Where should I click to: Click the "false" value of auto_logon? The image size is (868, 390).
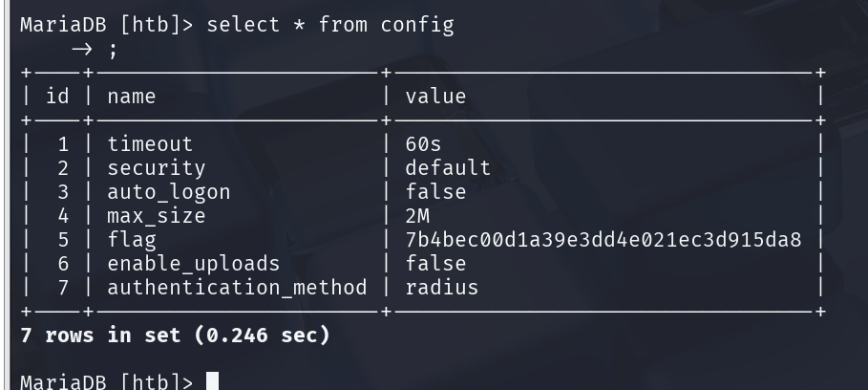click(435, 192)
